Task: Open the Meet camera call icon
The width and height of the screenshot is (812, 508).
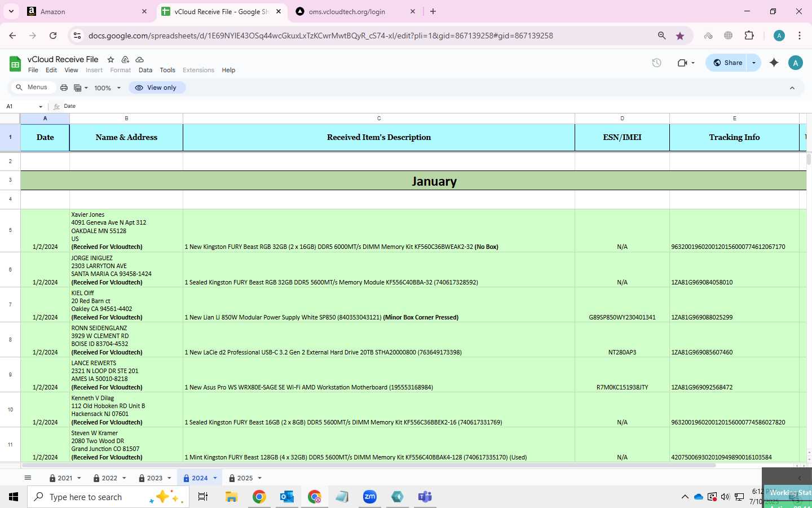Action: pyautogui.click(x=682, y=63)
